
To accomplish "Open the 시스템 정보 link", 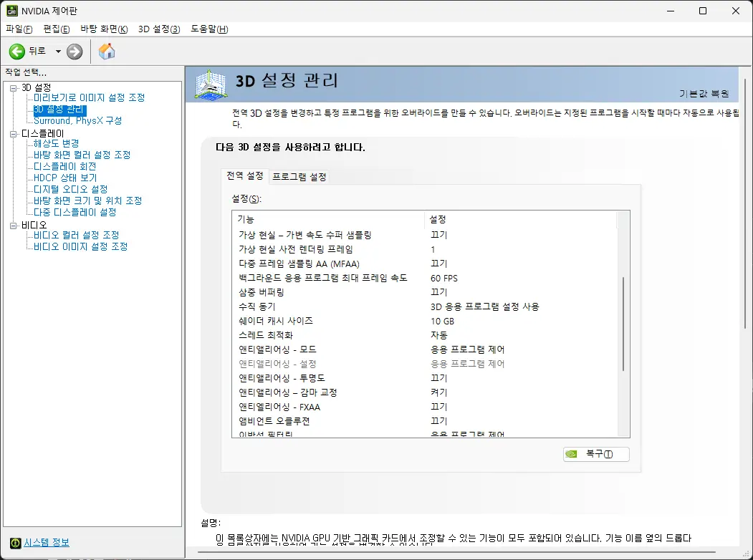I will pos(47,543).
